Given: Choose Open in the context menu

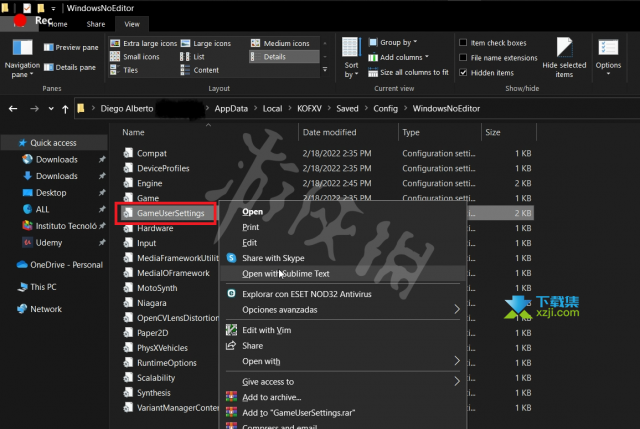Looking at the screenshot, I should (252, 212).
